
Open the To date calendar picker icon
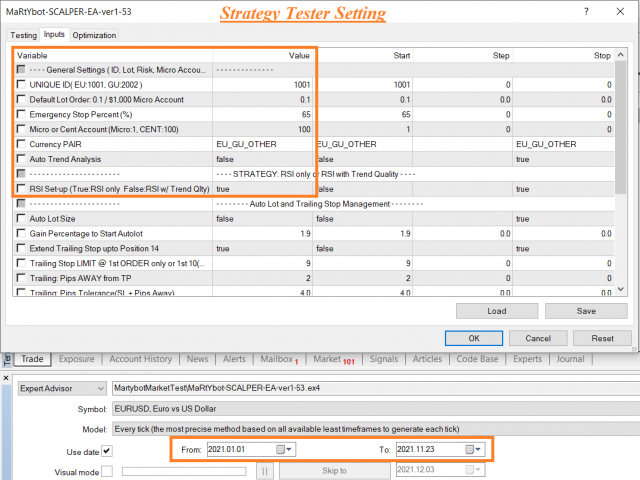[x=469, y=449]
